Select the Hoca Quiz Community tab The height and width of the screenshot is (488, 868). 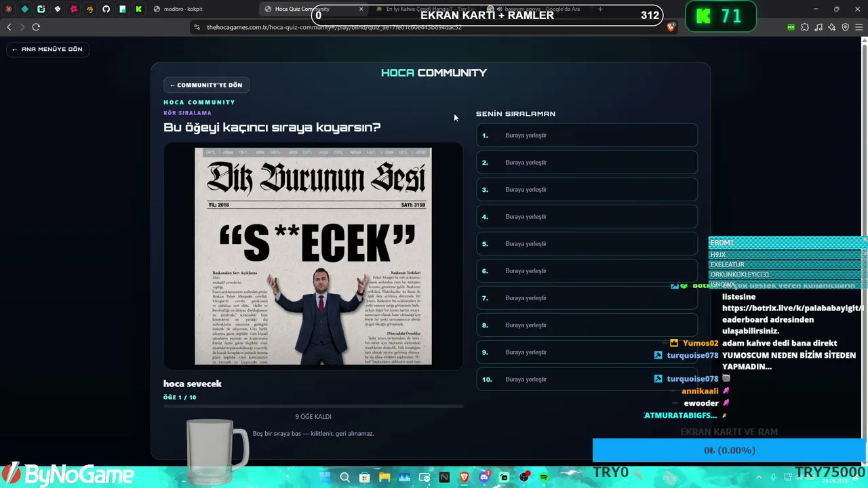coord(313,9)
